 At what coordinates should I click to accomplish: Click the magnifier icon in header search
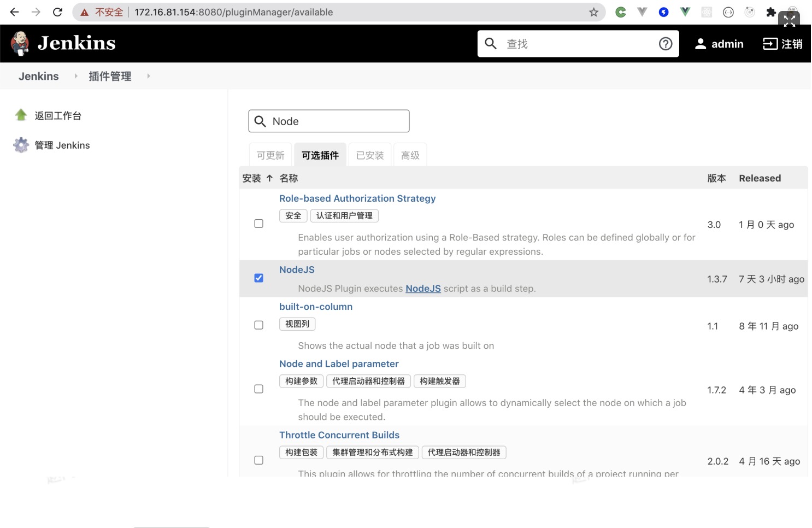[x=491, y=44]
